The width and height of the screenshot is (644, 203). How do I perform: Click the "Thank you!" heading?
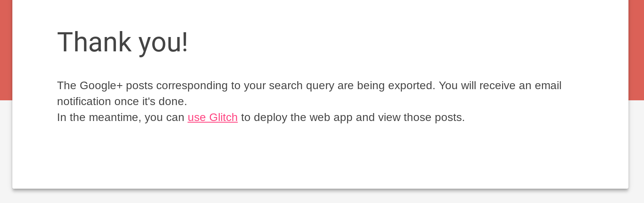coord(122,42)
